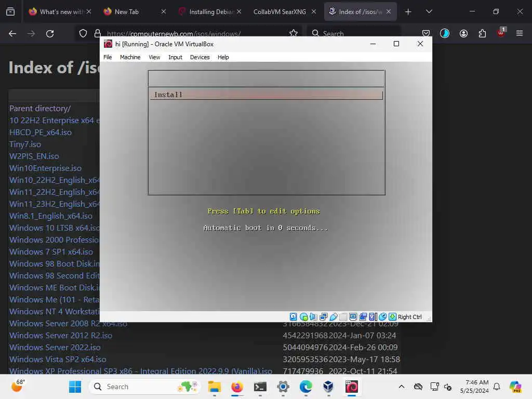Open File Explorer from the taskbar
Viewport: 532px width, 399px height.
pyautogui.click(x=214, y=387)
